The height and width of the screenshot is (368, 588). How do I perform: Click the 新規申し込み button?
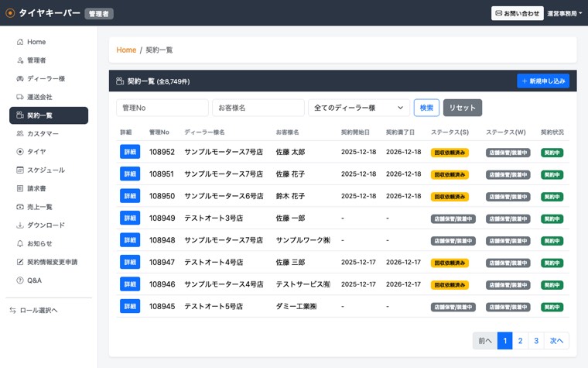coord(543,81)
